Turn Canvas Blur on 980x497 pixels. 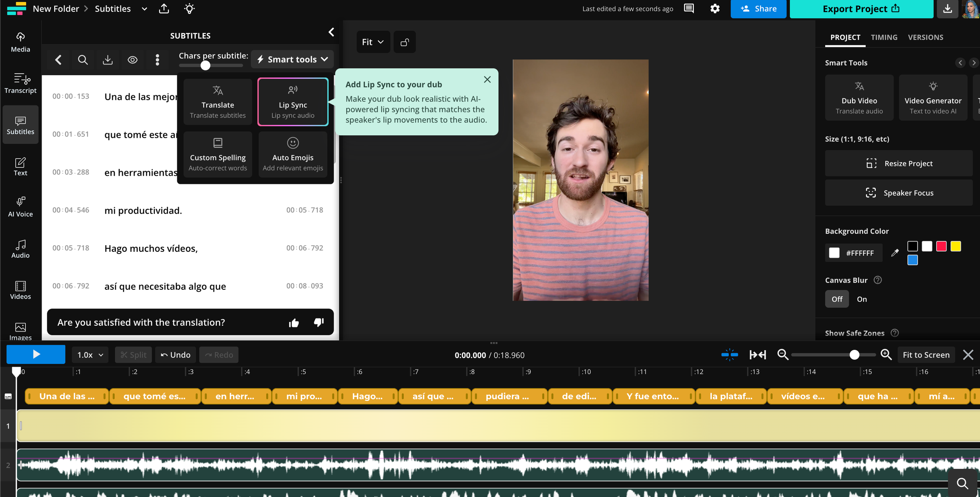coord(862,299)
